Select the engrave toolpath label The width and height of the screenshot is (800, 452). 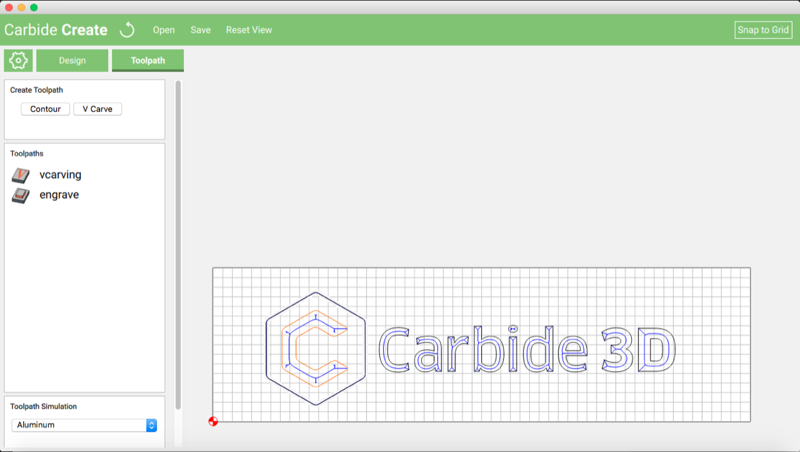(59, 195)
